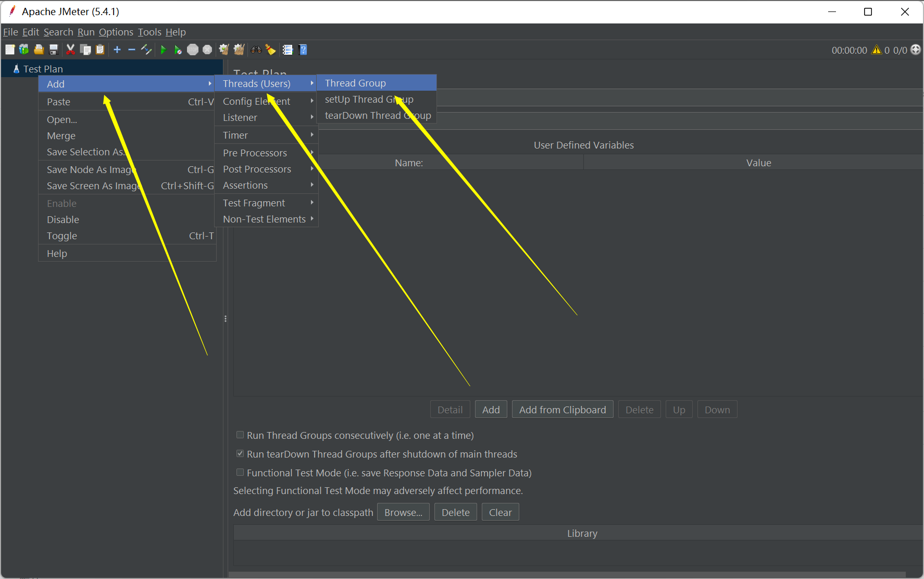Choose setUp Thread Group
924x579 pixels.
377,99
